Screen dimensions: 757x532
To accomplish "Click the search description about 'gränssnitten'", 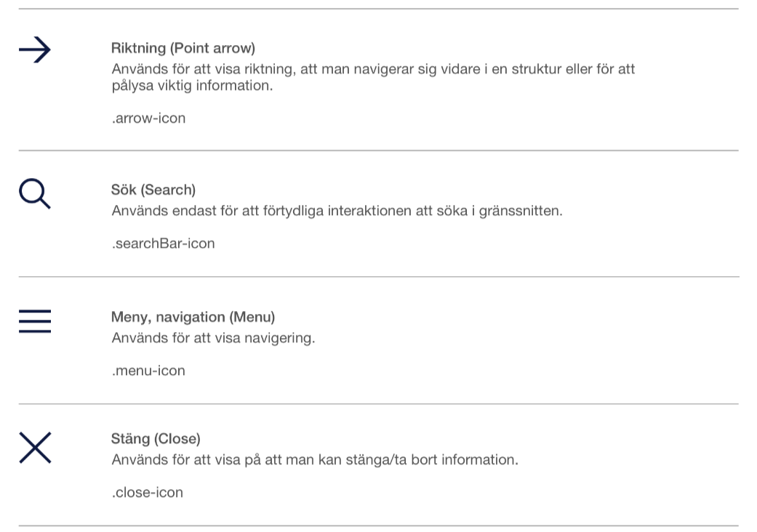I will tap(337, 211).
